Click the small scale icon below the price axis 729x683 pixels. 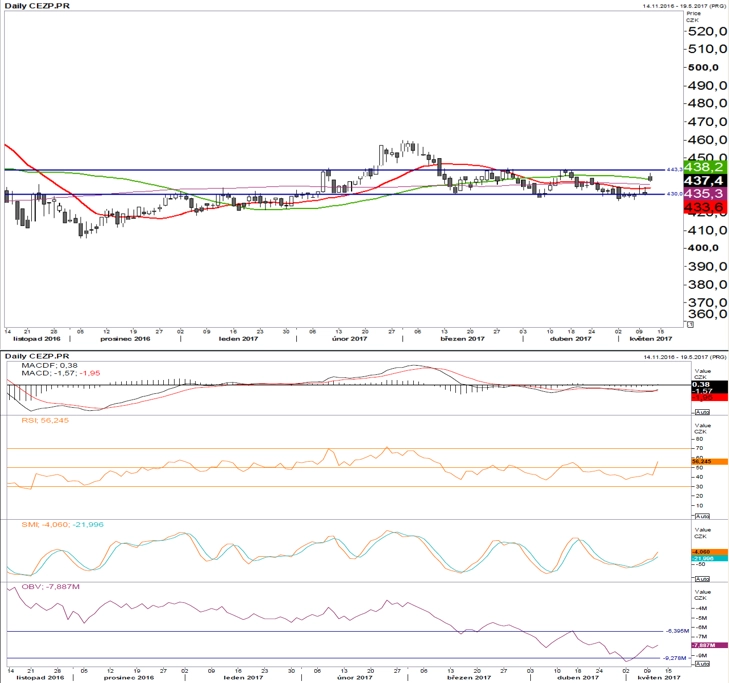click(689, 325)
